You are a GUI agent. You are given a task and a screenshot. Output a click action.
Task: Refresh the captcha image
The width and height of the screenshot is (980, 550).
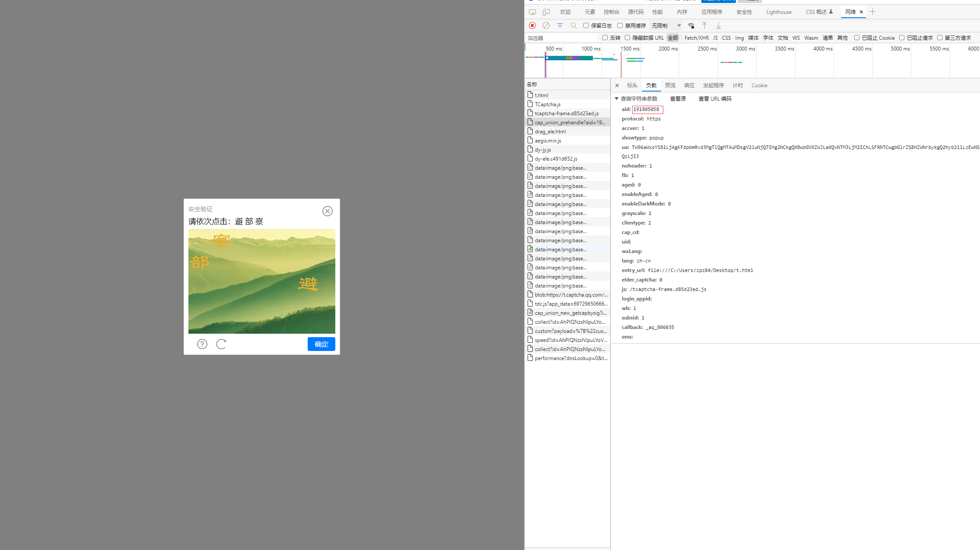tap(221, 344)
